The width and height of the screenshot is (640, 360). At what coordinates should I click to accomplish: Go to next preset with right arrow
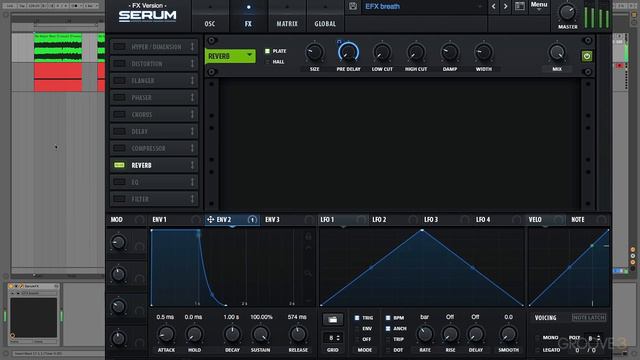(x=506, y=7)
